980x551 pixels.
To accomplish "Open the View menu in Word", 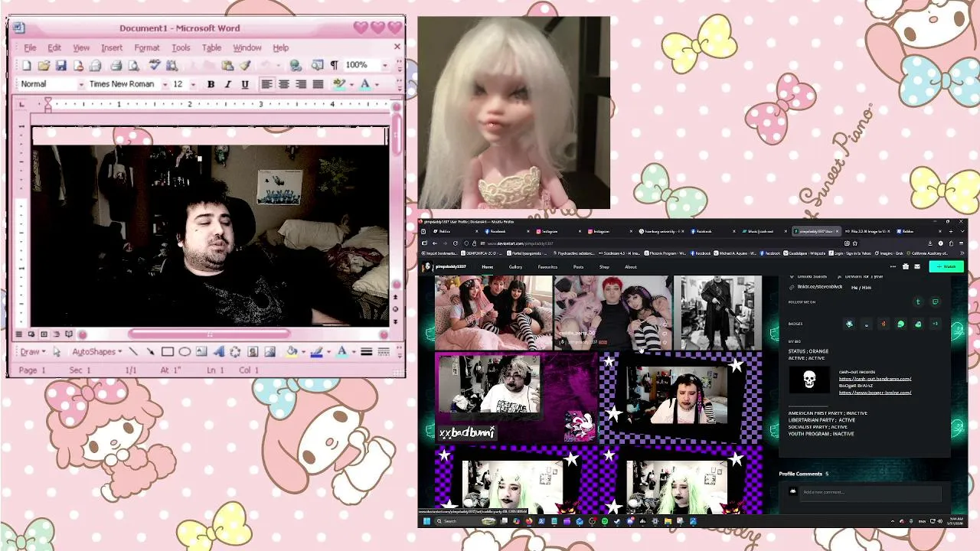I will click(81, 47).
